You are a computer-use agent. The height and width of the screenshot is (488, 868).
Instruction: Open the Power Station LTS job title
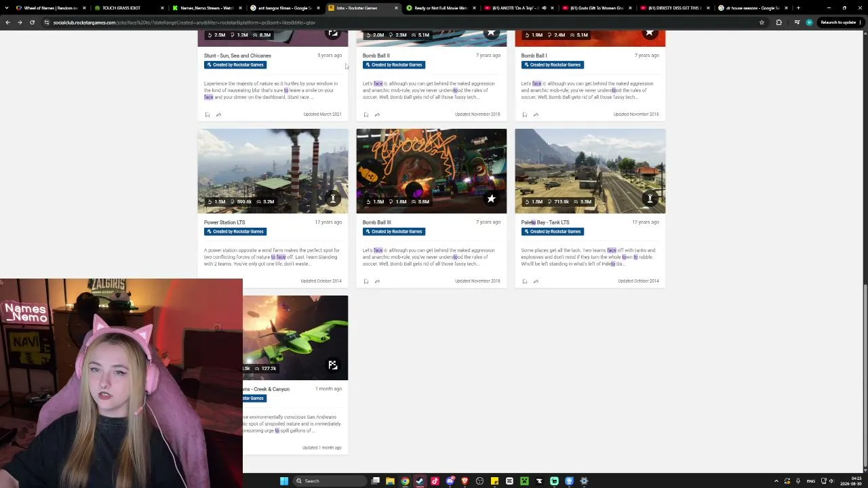(224, 222)
